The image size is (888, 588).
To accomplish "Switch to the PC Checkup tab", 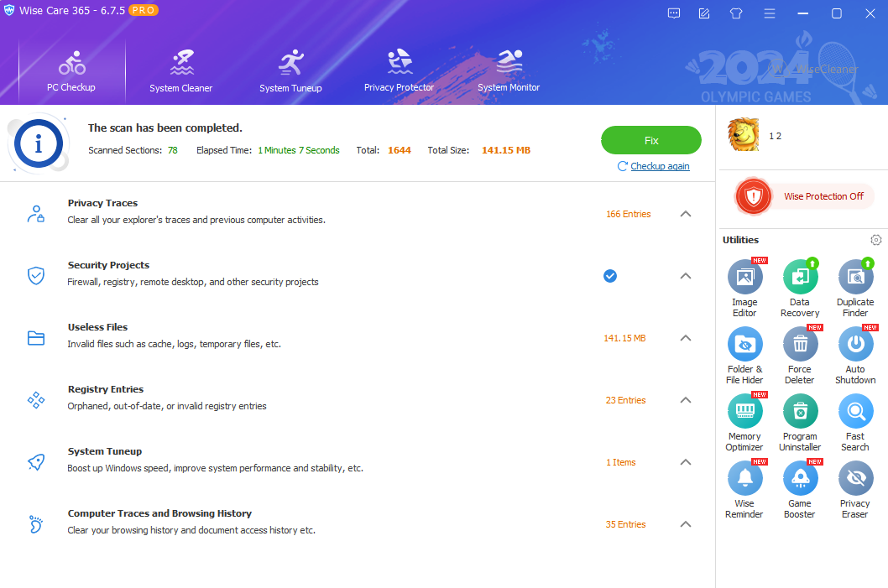I will [71, 71].
